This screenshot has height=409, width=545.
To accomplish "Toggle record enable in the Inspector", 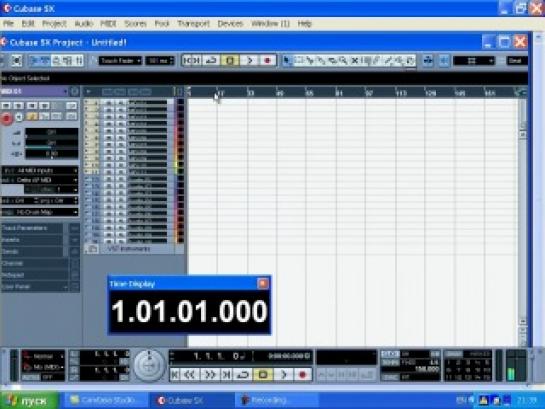I will 6,118.
